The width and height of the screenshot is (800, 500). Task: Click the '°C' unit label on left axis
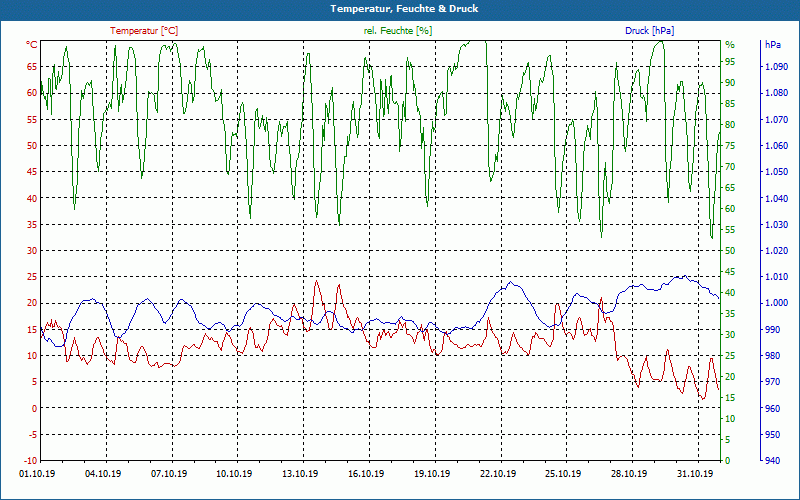[32, 45]
